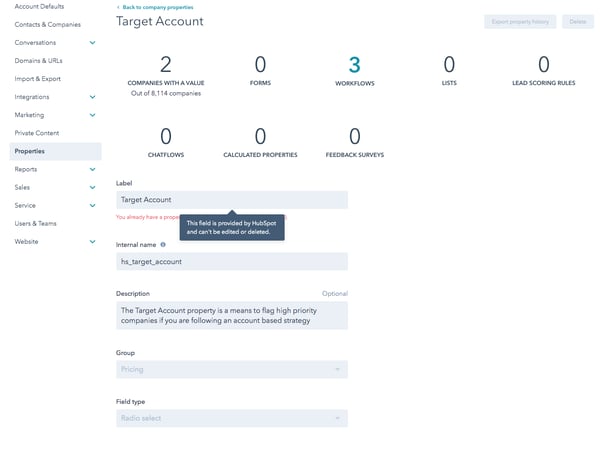The height and width of the screenshot is (450, 600).
Task: Click the 0 Calculated Properties count
Action: point(260,136)
